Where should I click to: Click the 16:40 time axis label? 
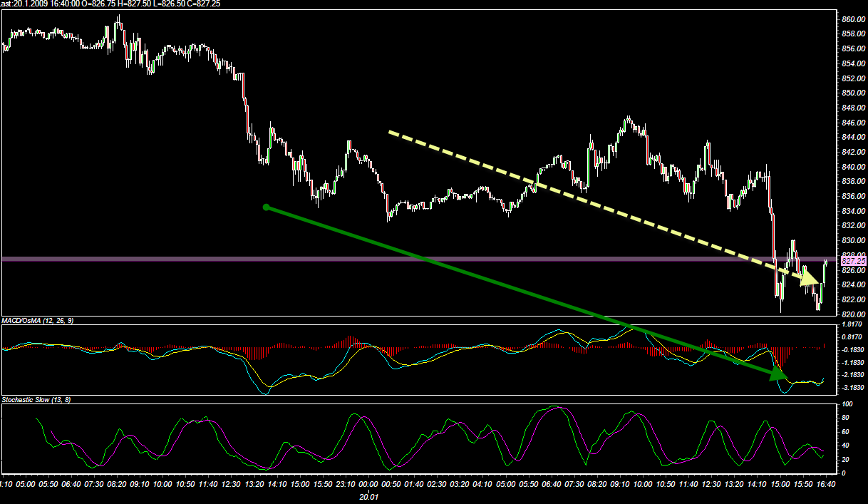[827, 484]
